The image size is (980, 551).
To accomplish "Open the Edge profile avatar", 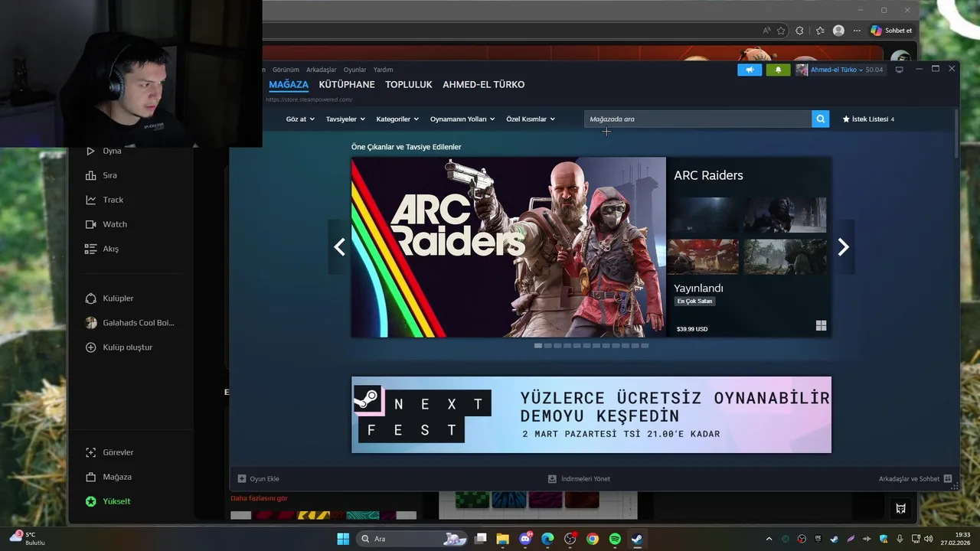I will point(838,31).
